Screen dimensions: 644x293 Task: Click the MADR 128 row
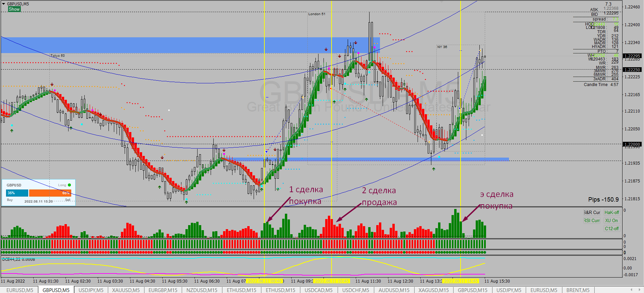(x=606, y=43)
